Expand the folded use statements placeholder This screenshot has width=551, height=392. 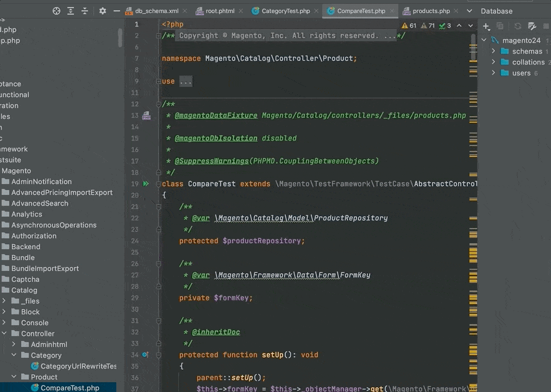tap(185, 81)
